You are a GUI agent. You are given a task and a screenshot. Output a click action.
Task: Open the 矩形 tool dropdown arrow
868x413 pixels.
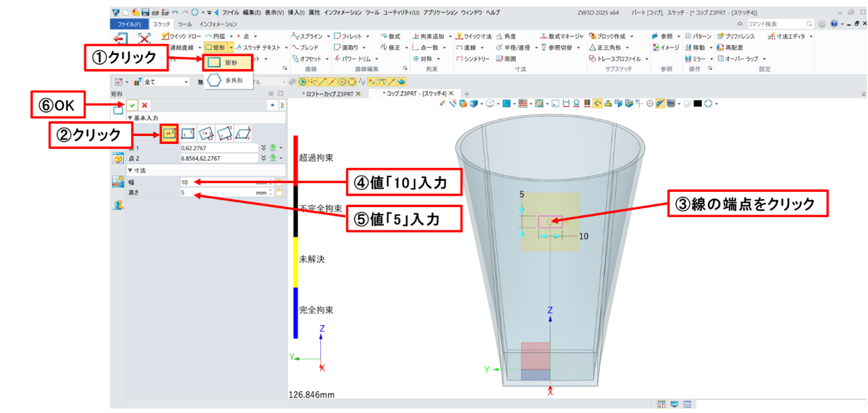pyautogui.click(x=231, y=47)
